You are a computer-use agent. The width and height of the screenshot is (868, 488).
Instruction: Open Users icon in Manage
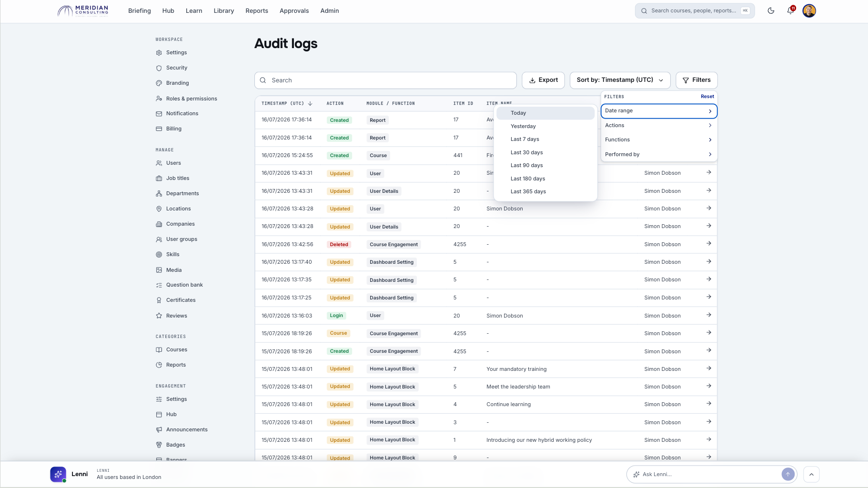click(159, 163)
